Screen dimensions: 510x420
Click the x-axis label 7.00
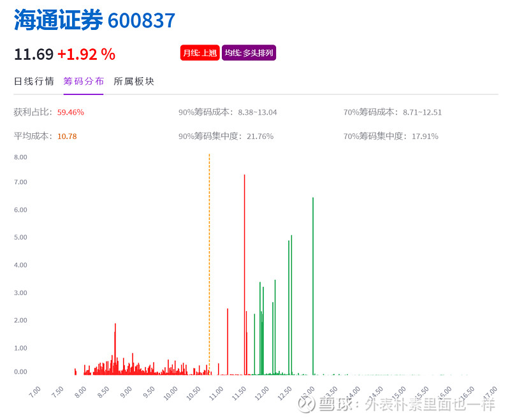[34, 392]
